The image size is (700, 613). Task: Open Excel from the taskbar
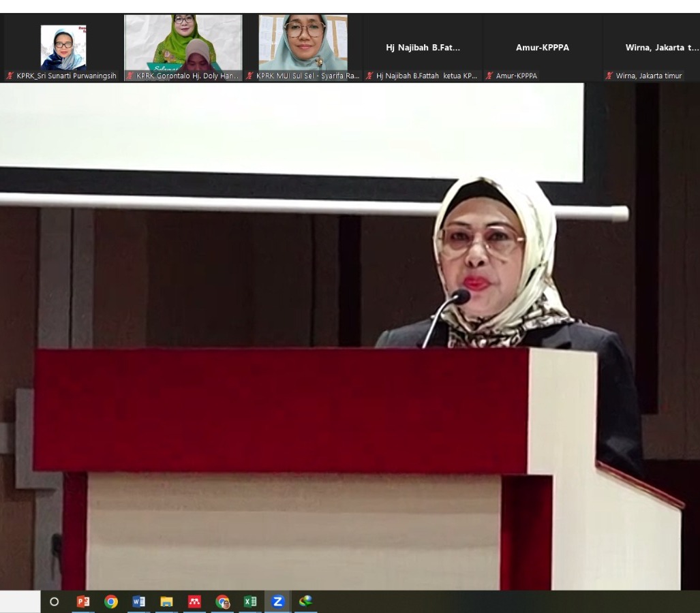click(250, 601)
